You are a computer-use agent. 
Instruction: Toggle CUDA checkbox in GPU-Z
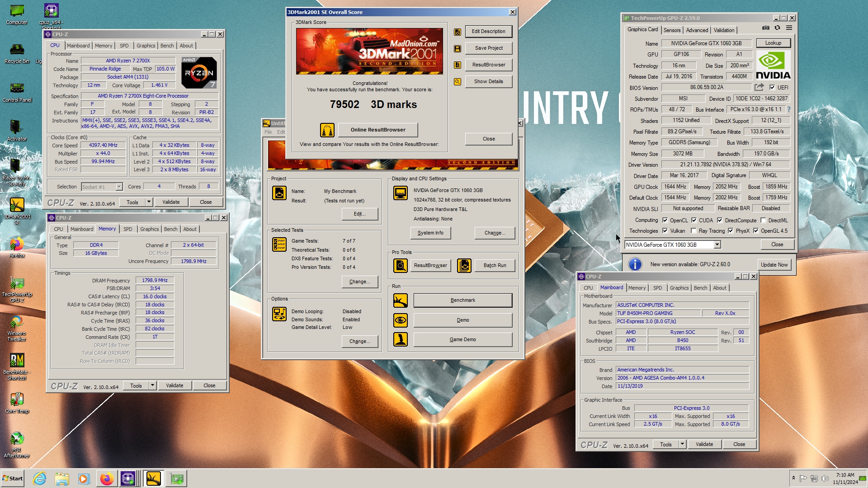click(x=694, y=221)
